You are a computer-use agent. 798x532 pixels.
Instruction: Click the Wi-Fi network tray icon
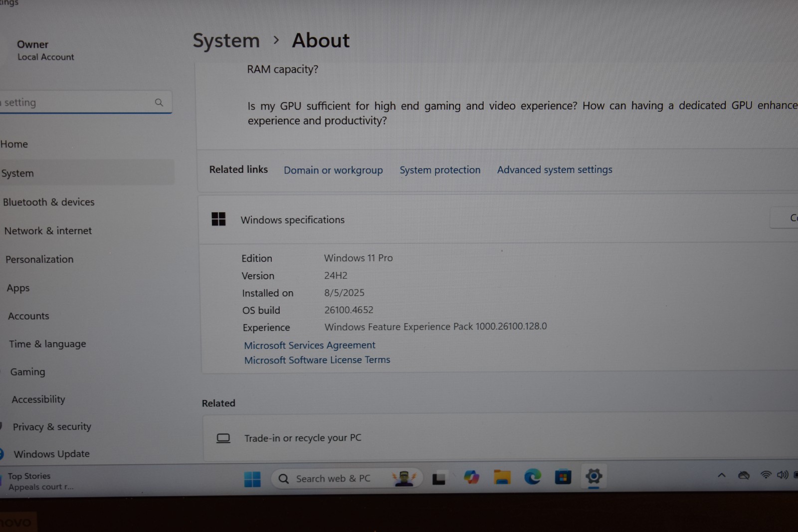(x=766, y=475)
